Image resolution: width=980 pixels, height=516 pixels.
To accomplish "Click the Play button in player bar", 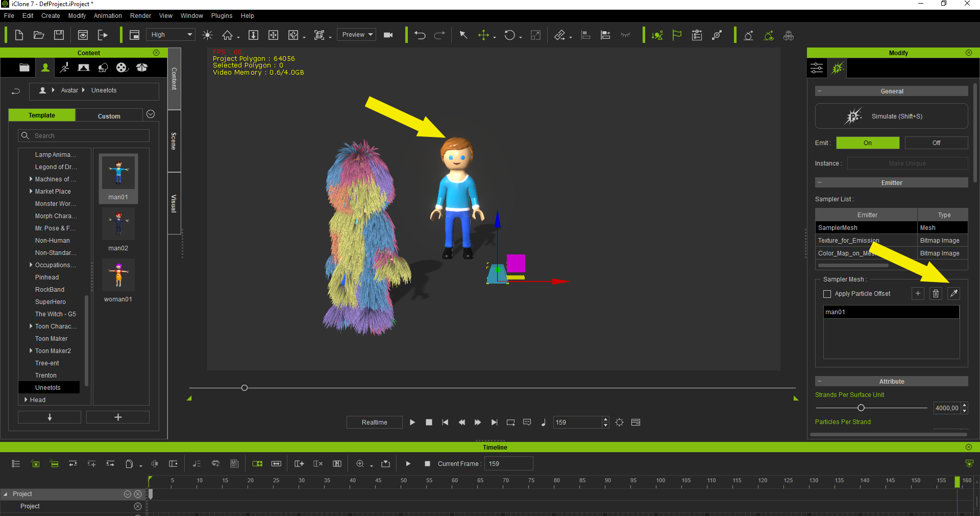I will (412, 423).
